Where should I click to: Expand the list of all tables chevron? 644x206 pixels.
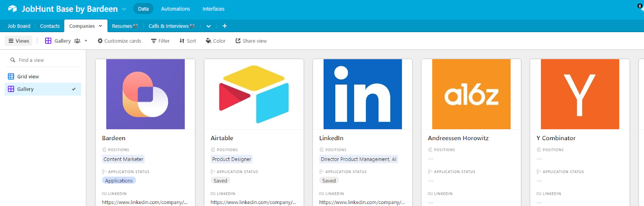pyautogui.click(x=208, y=26)
